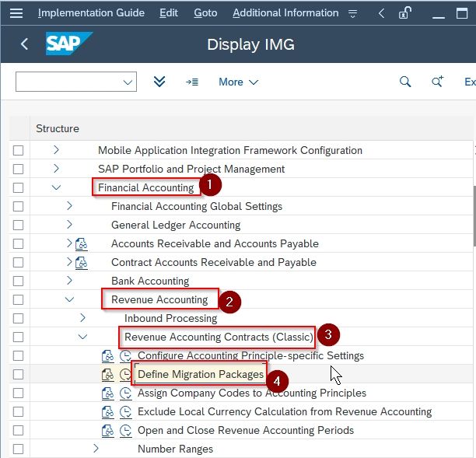Check the box for Number Ranges
The height and width of the screenshot is (458, 476).
click(18, 449)
